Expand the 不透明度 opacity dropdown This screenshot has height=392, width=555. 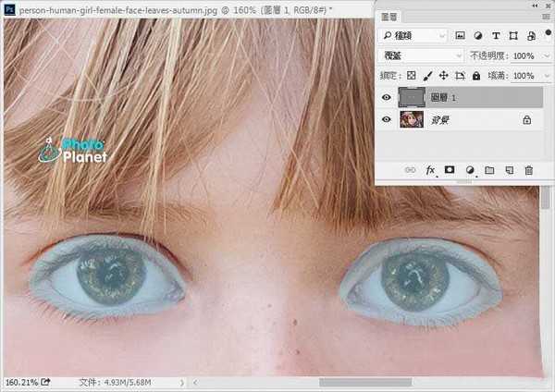[x=545, y=55]
